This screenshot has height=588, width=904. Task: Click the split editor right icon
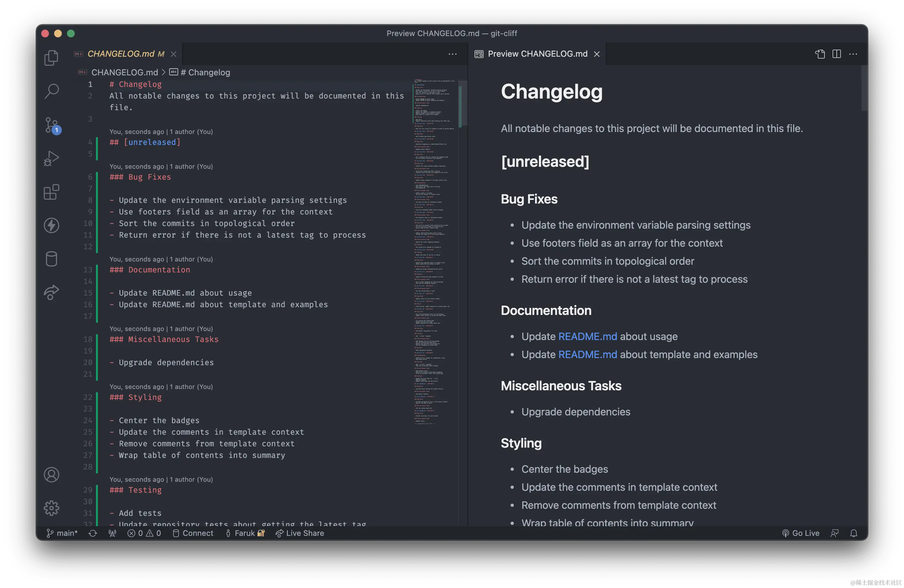pyautogui.click(x=836, y=54)
